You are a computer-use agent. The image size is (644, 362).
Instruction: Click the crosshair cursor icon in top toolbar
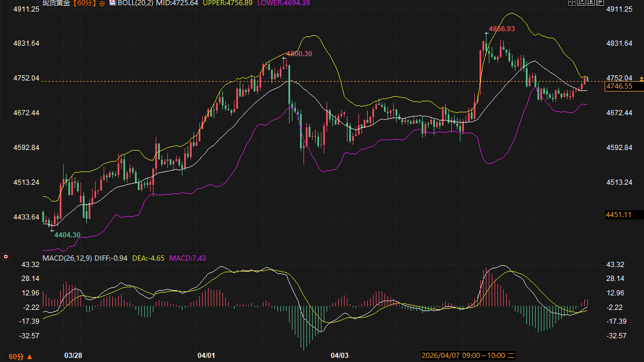tap(572, 3)
